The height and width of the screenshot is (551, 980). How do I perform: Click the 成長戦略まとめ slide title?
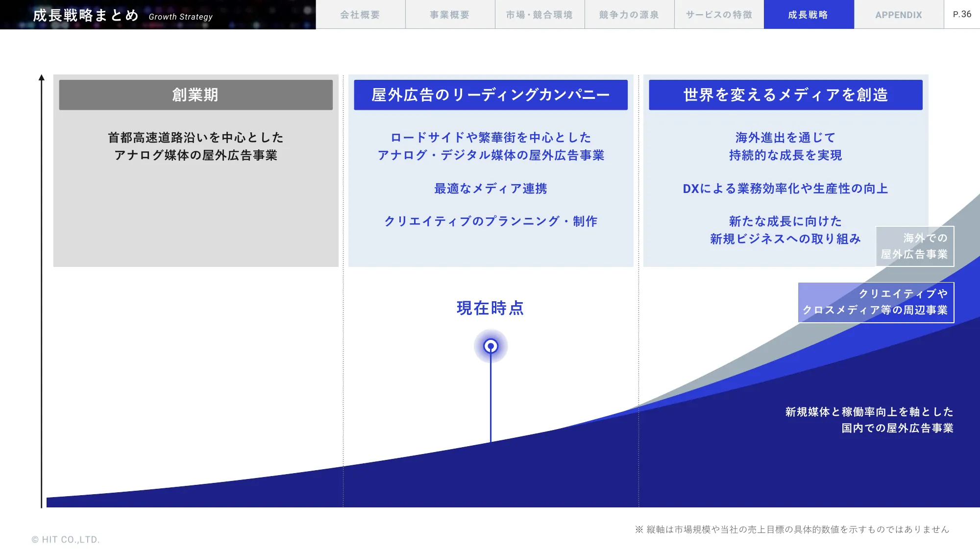(84, 15)
